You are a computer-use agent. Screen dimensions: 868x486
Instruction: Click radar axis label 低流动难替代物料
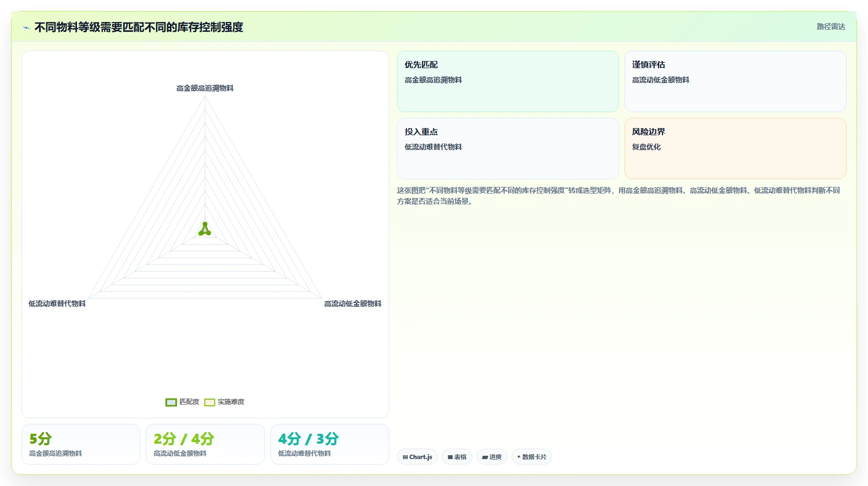point(57,304)
